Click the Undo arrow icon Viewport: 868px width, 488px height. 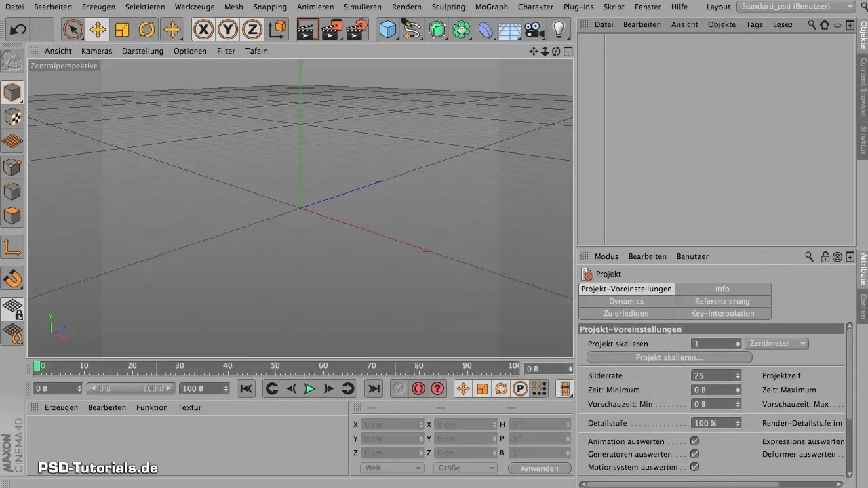pyautogui.click(x=18, y=30)
